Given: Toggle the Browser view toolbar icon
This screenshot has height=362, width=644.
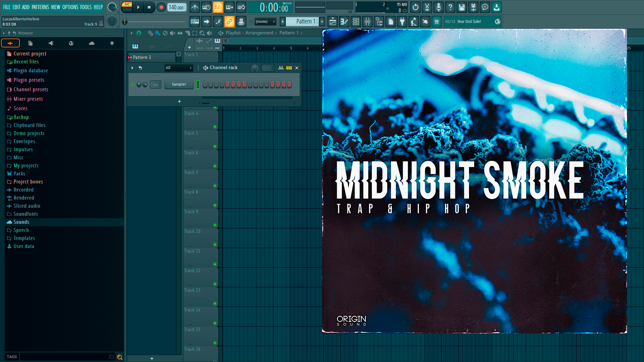Looking at the screenshot, I should pyautogui.click(x=379, y=21).
